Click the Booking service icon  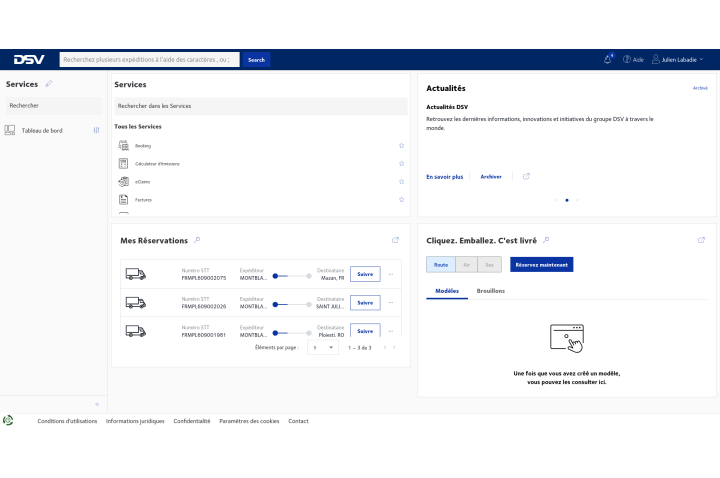124,146
